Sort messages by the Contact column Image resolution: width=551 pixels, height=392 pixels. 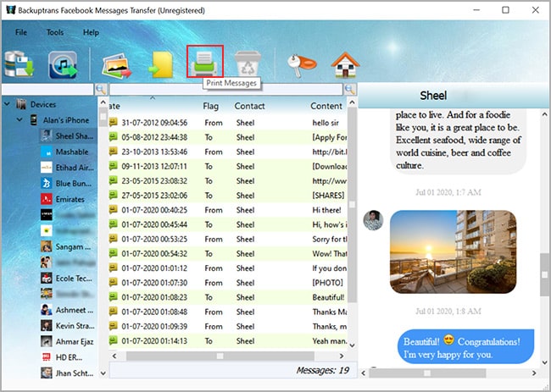tap(249, 106)
